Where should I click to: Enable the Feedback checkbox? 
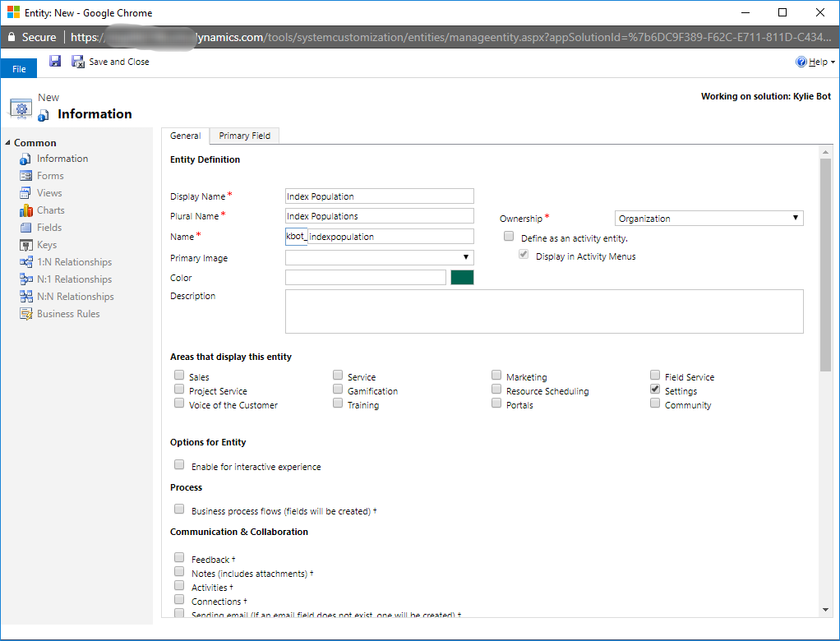point(179,557)
